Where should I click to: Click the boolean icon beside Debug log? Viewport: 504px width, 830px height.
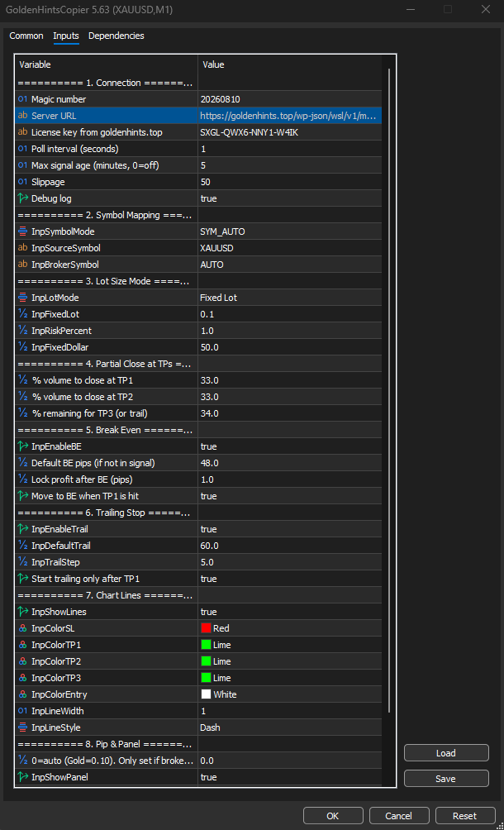(x=23, y=198)
